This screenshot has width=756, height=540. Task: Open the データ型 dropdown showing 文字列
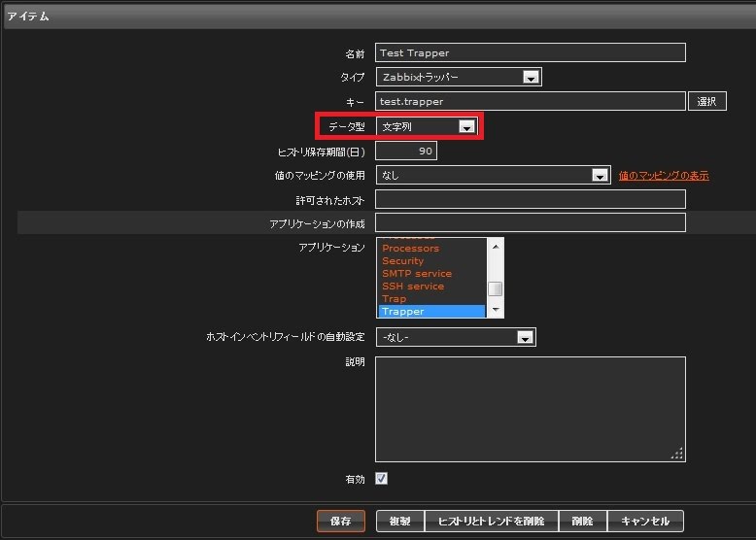click(428, 126)
